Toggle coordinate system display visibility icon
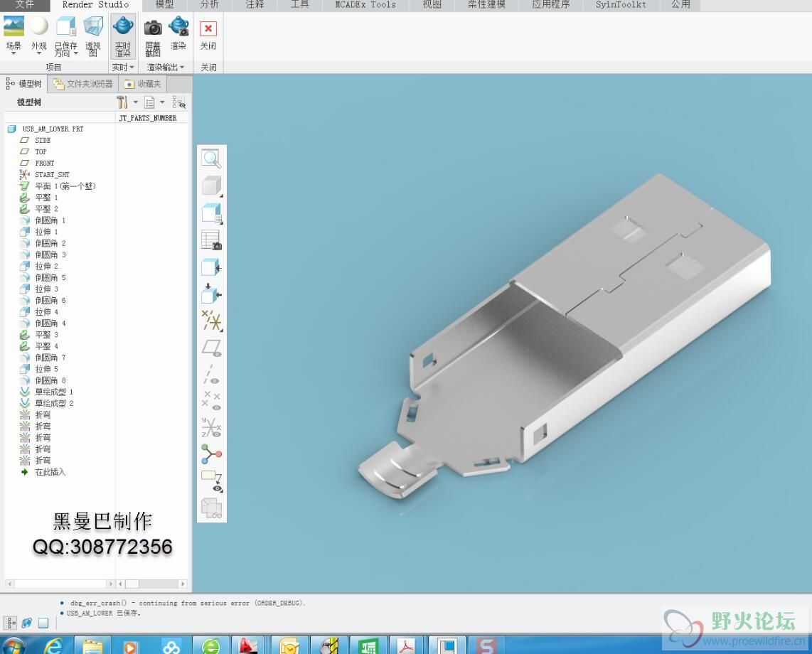Image resolution: width=812 pixels, height=654 pixels. pos(211,428)
